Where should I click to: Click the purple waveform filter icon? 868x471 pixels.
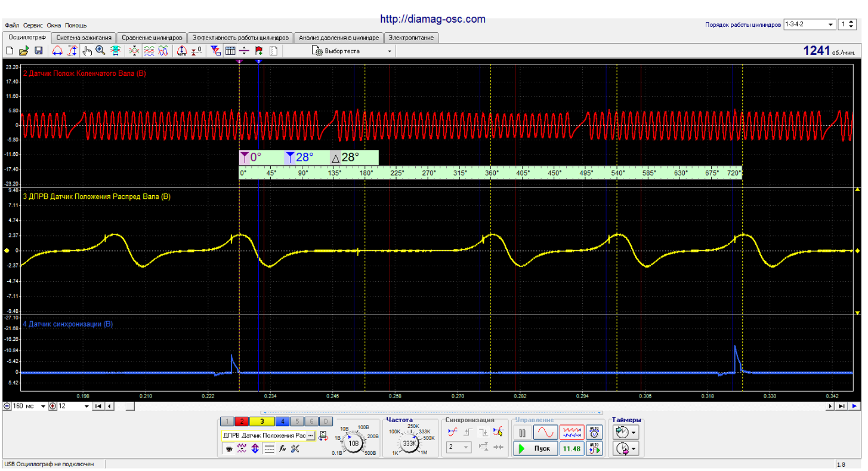click(x=242, y=449)
